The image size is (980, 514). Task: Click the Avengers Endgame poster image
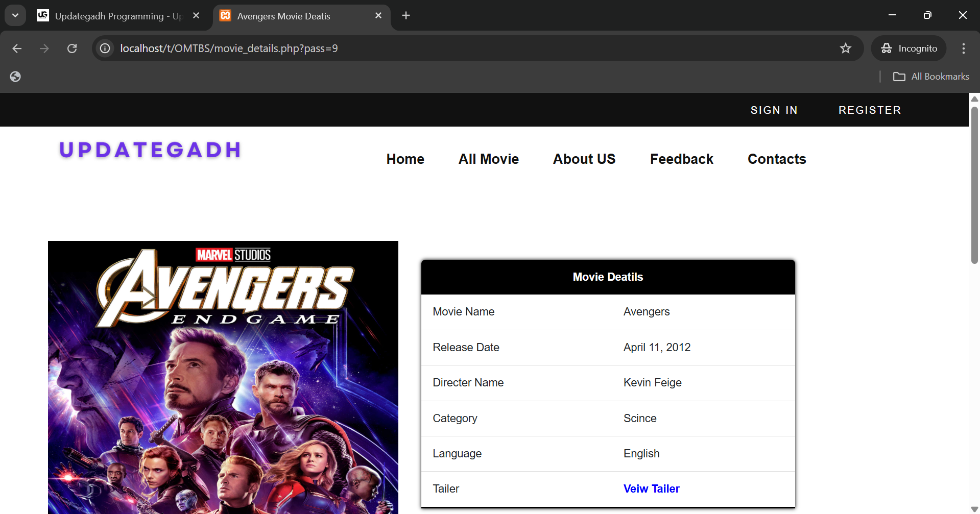click(223, 377)
